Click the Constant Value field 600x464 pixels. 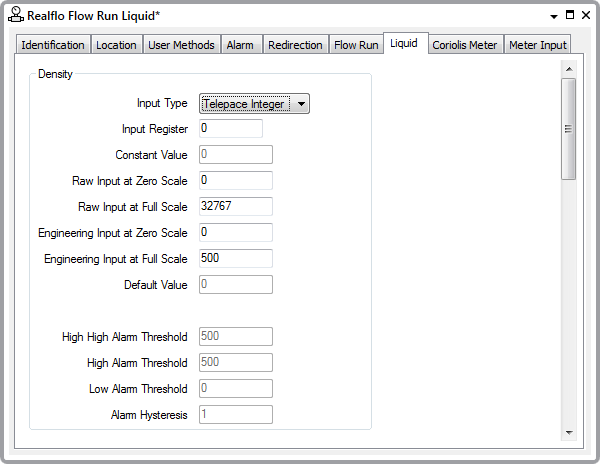point(236,155)
